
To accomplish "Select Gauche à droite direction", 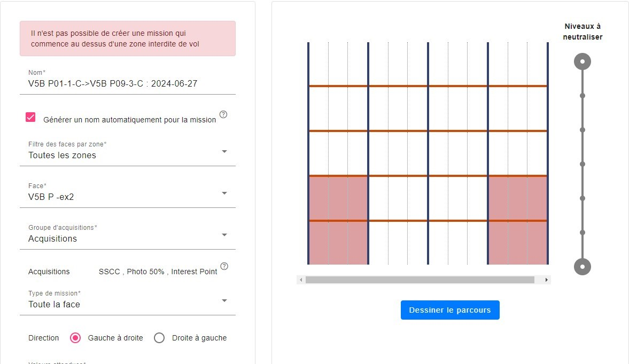I will pyautogui.click(x=75, y=338).
